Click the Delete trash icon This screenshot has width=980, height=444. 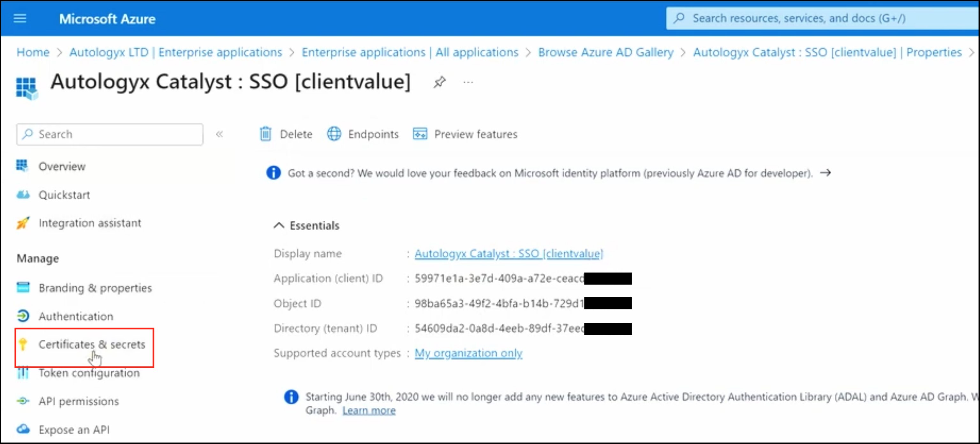pyautogui.click(x=265, y=134)
